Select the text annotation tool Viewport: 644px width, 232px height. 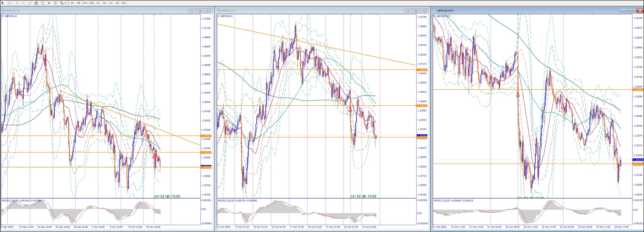49,3
